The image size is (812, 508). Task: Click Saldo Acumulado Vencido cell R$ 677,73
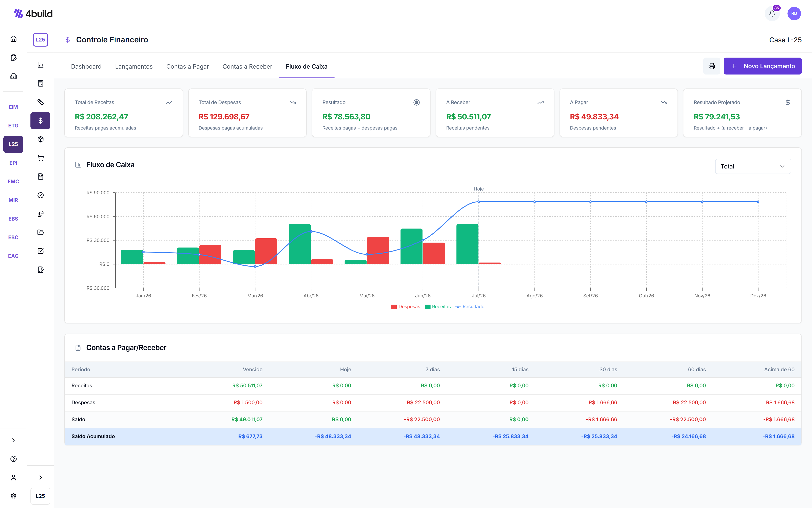click(x=250, y=436)
